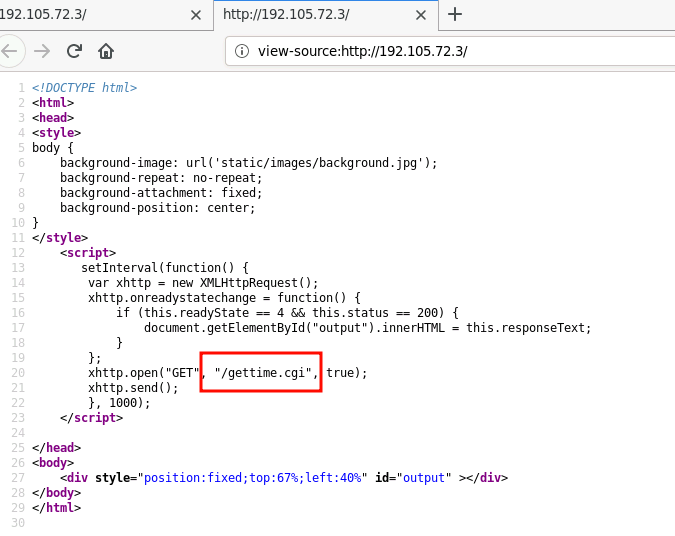Click the "}, 1000);" line
Image resolution: width=675 pixels, height=536 pixels.
click(x=119, y=403)
